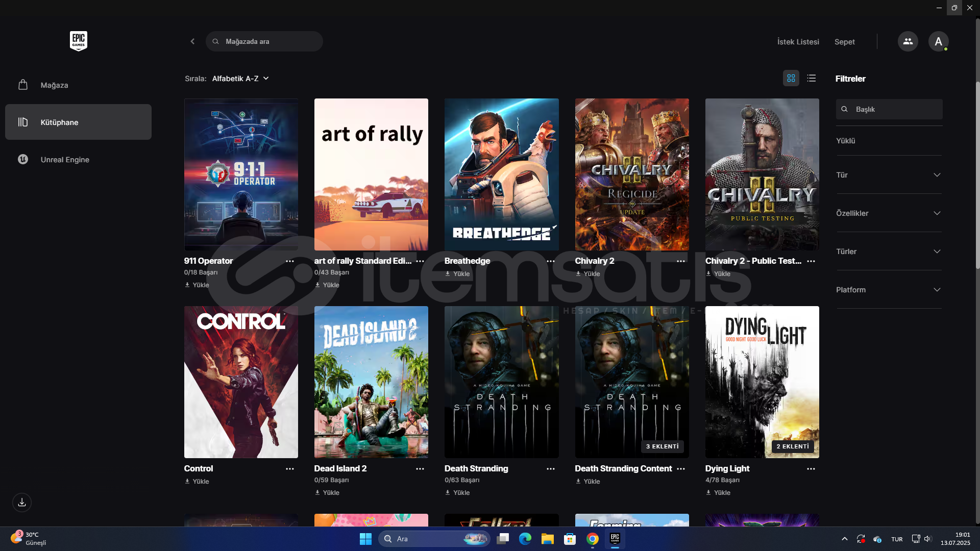Image resolution: width=980 pixels, height=551 pixels.
Task: Expand the Özellikler filter
Action: (x=889, y=213)
